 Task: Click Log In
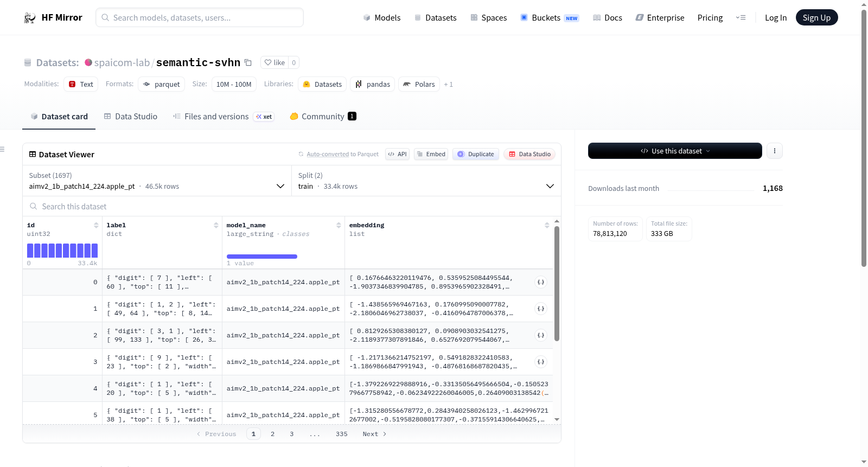pyautogui.click(x=776, y=18)
